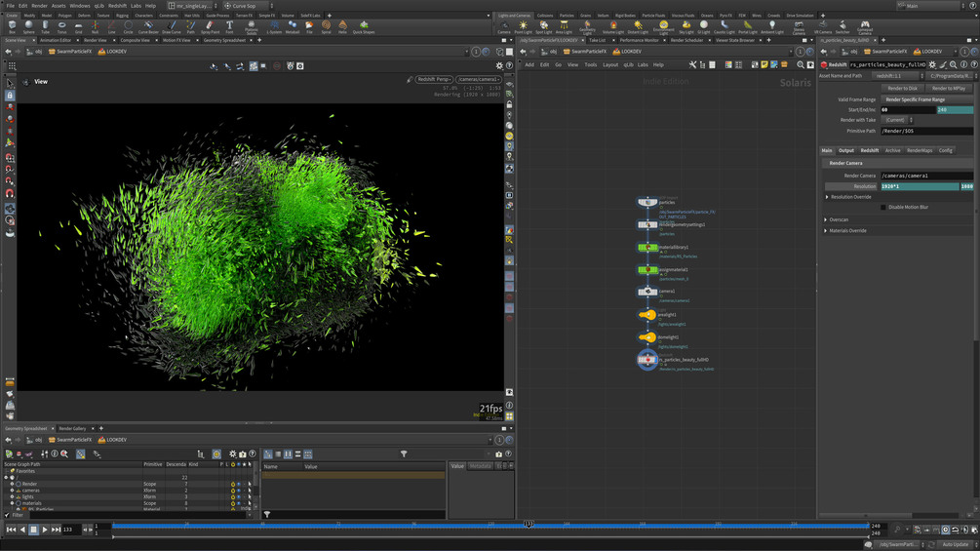The width and height of the screenshot is (980, 551).
Task: Expand the Overscan section
Action: 826,219
